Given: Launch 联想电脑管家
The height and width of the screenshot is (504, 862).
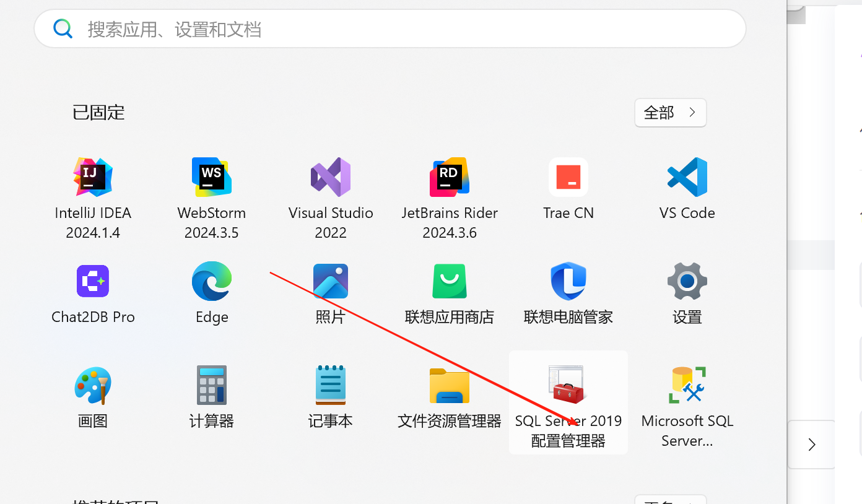Looking at the screenshot, I should 568,293.
